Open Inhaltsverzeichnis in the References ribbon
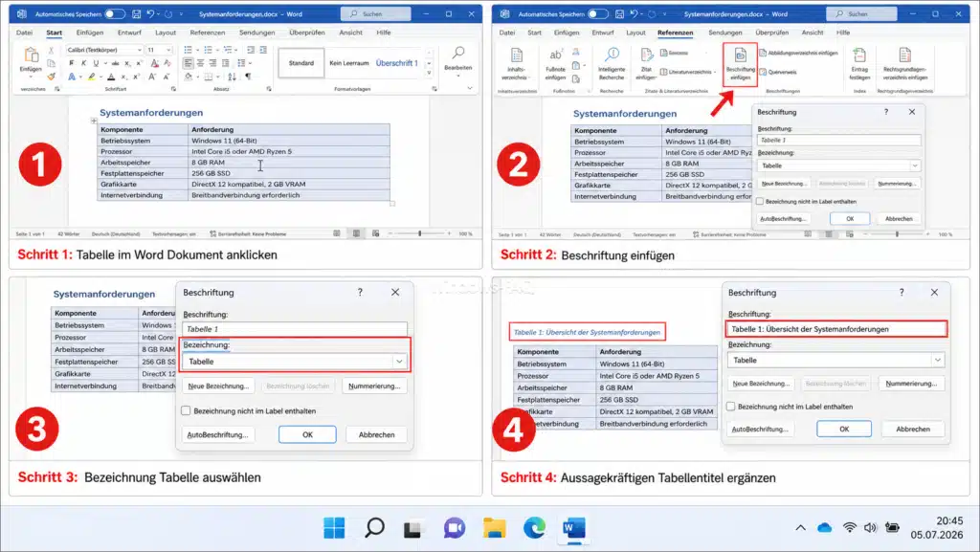 tap(516, 64)
